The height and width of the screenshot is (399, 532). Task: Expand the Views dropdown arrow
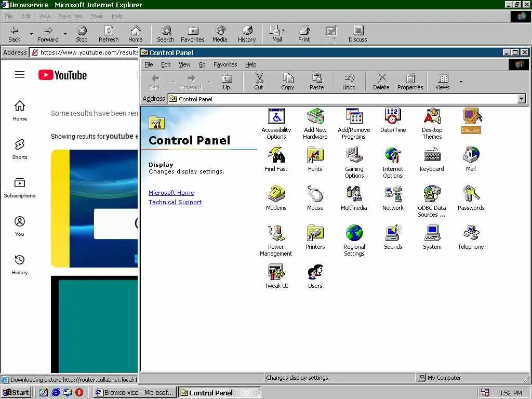(x=461, y=82)
